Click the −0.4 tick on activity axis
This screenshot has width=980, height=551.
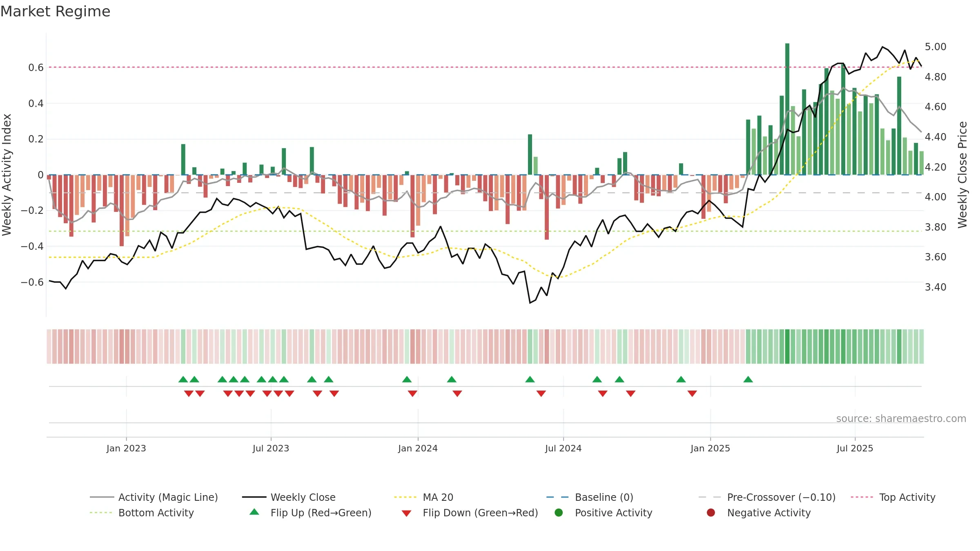[32, 246]
